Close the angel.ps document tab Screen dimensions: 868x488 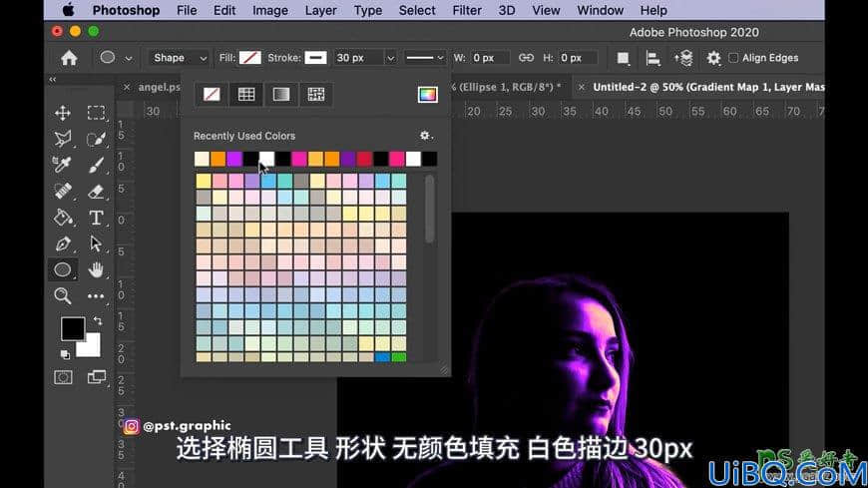click(127, 87)
